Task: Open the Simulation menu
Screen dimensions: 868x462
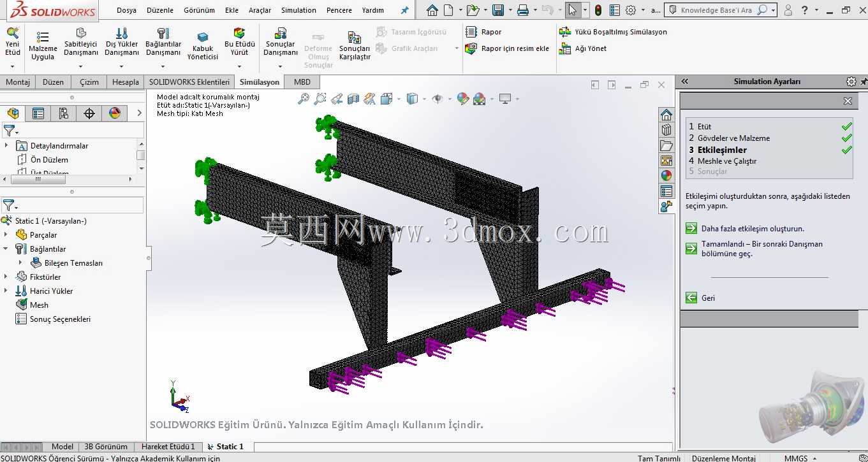Action: 298,10
